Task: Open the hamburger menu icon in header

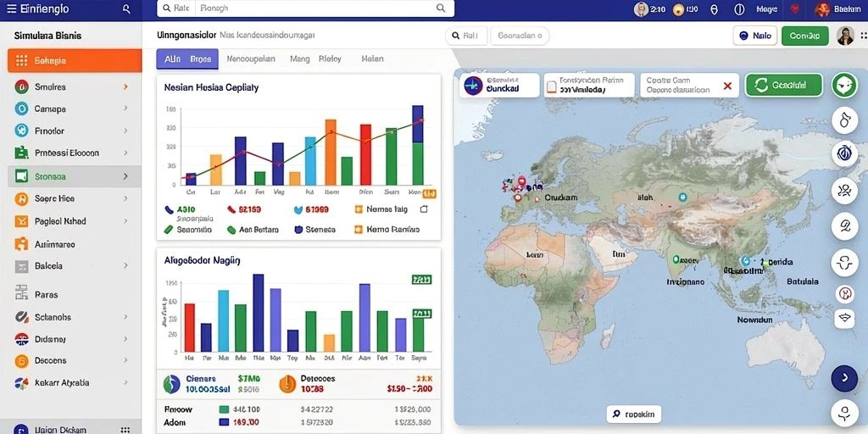Action: pos(10,8)
